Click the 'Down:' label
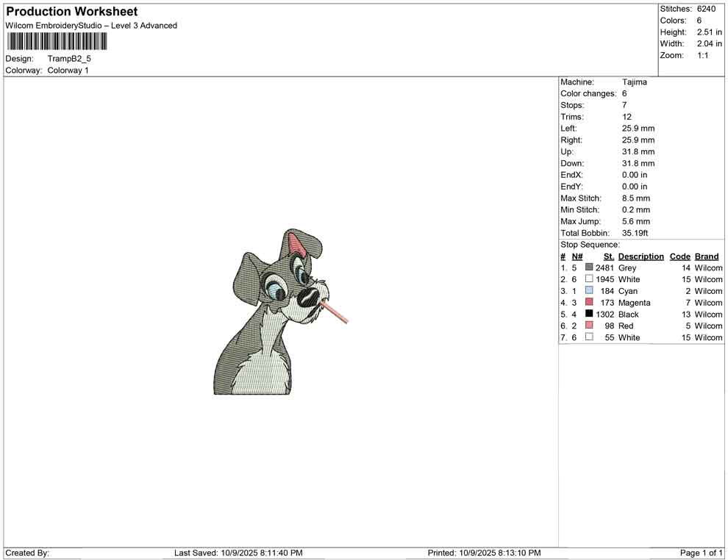The image size is (728, 560). click(x=572, y=163)
